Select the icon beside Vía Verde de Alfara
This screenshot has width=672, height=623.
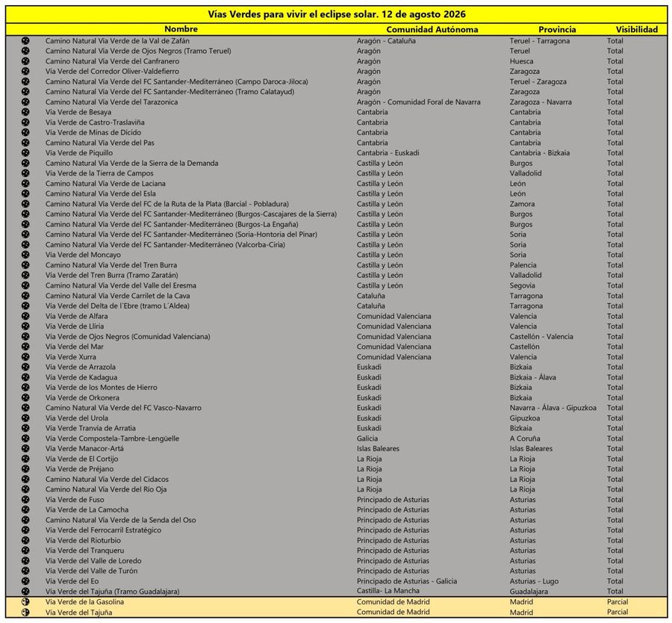(x=25, y=316)
